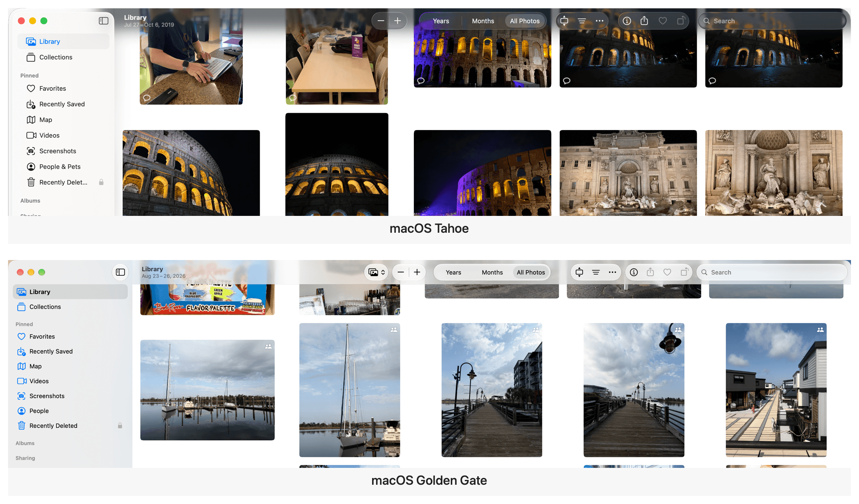Click aspect ratio grid icon in Golden Gate toolbar
Viewport: 859px width, 504px height.
579,272
